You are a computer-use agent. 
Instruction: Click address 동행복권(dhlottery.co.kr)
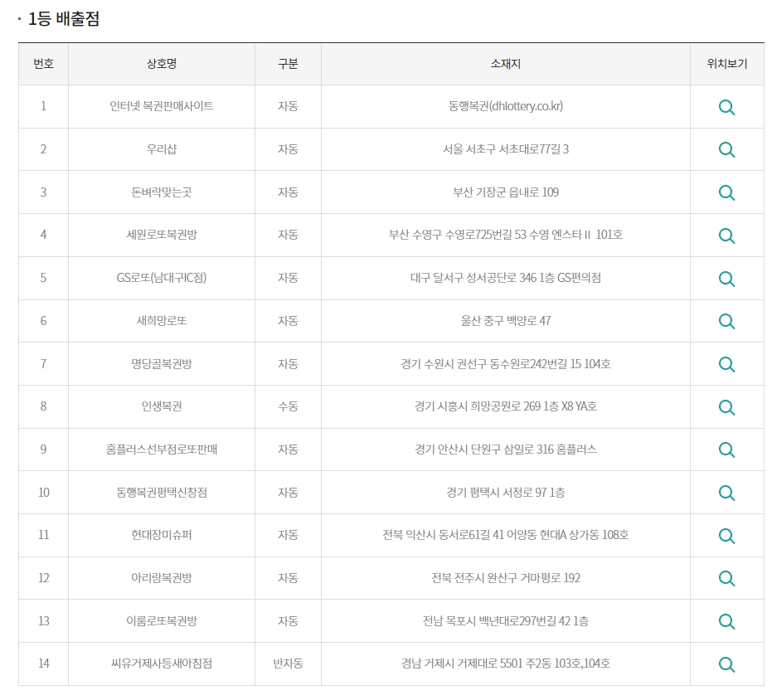pyautogui.click(x=506, y=106)
